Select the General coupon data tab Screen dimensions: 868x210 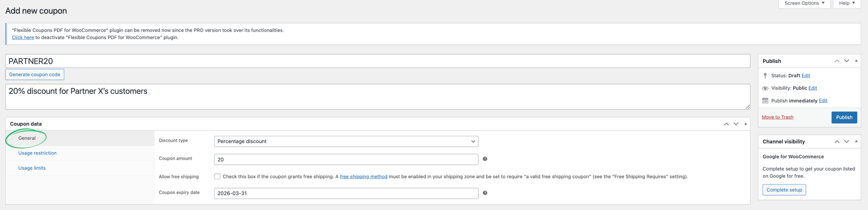(80, 138)
